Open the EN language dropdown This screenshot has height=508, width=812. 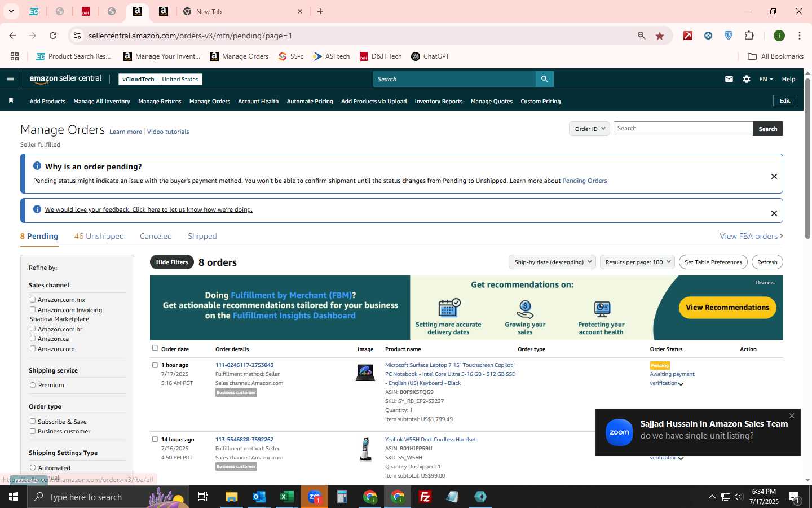pos(766,79)
